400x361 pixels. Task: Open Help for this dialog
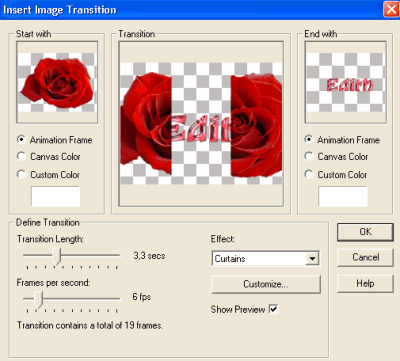pyautogui.click(x=365, y=284)
